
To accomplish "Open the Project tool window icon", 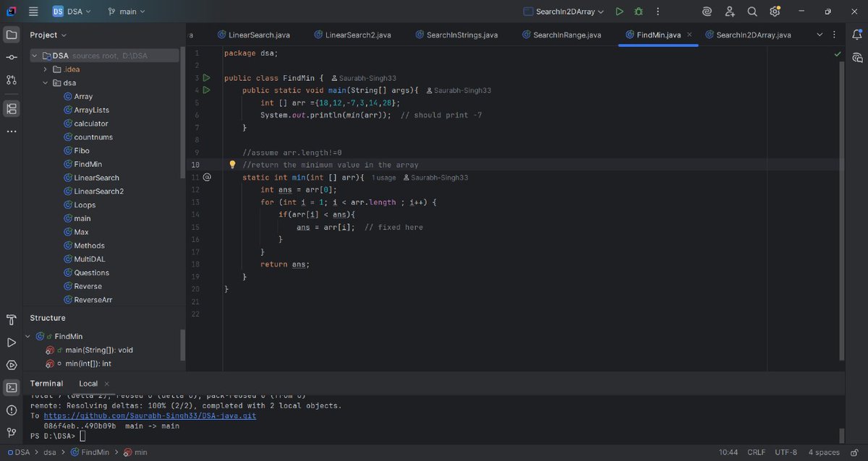I will 12,35.
